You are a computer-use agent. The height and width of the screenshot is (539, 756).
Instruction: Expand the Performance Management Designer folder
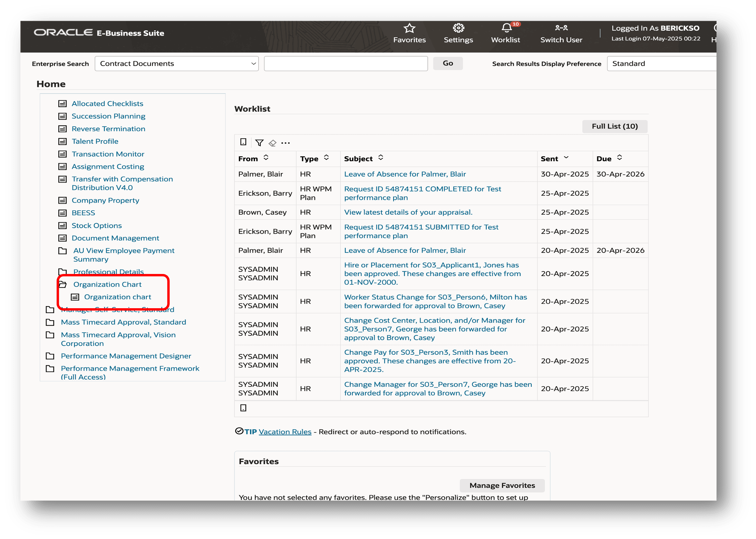click(x=50, y=356)
